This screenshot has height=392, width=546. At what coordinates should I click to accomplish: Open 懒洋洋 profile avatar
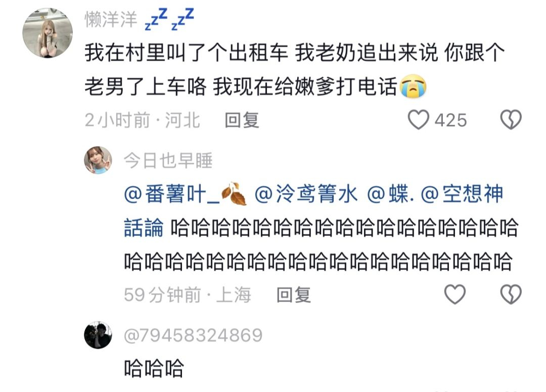48,33
